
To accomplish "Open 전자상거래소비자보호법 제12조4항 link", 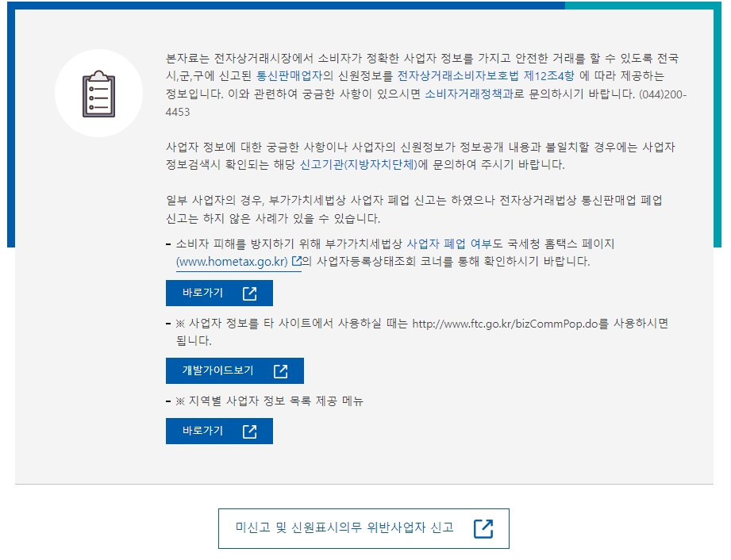I will pyautogui.click(x=486, y=75).
